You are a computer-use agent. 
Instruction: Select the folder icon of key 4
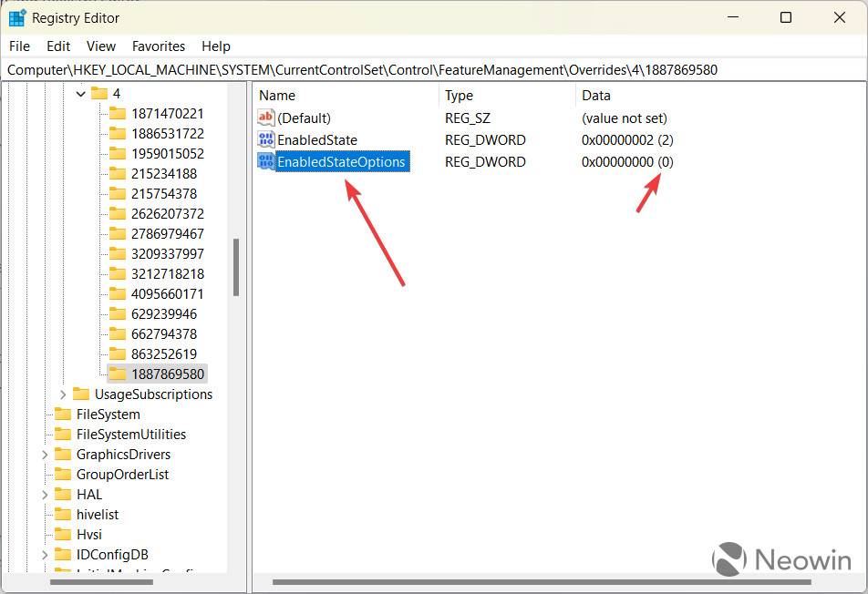[99, 93]
